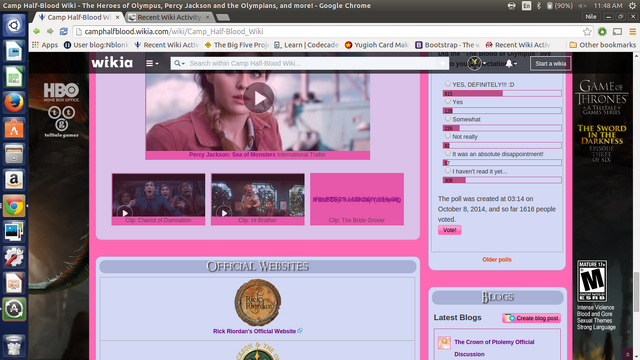The width and height of the screenshot is (640, 360).
Task: Click the Rick Riordan gold seal logo
Action: (258, 302)
